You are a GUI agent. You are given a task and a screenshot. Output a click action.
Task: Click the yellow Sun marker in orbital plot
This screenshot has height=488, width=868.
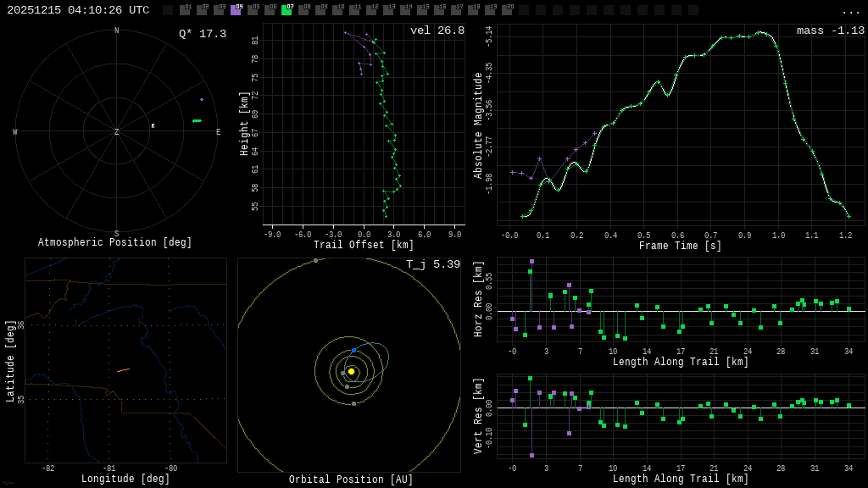[351, 371]
